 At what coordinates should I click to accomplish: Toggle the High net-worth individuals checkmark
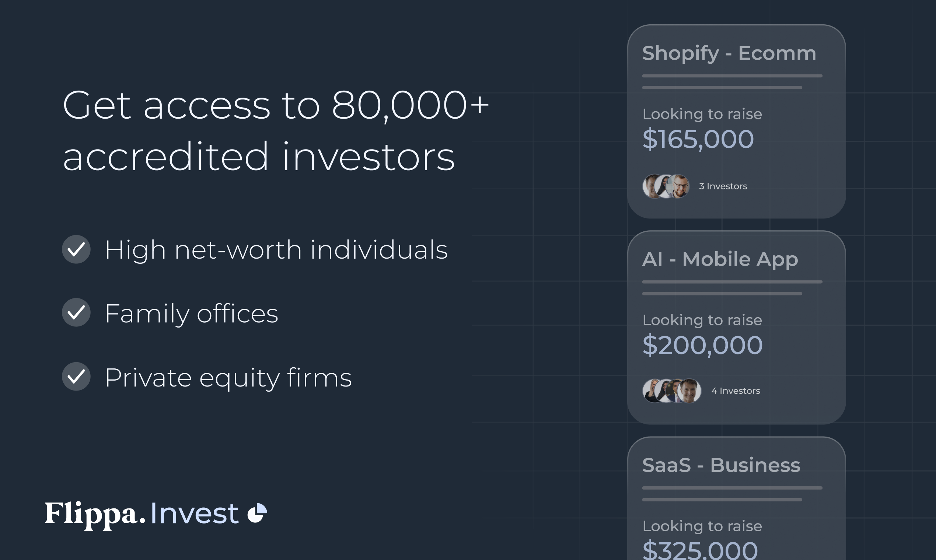coord(76,249)
